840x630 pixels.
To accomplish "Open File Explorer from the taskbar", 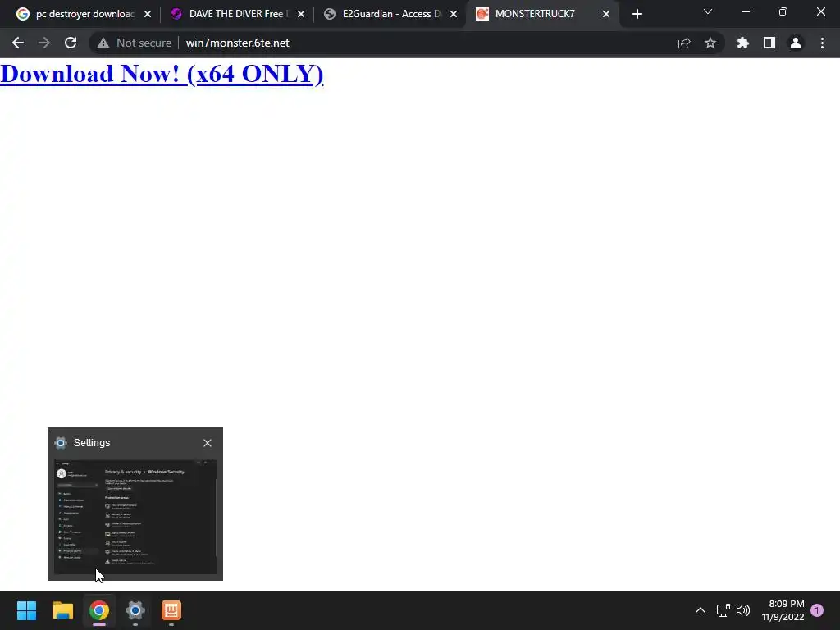I will click(x=63, y=610).
